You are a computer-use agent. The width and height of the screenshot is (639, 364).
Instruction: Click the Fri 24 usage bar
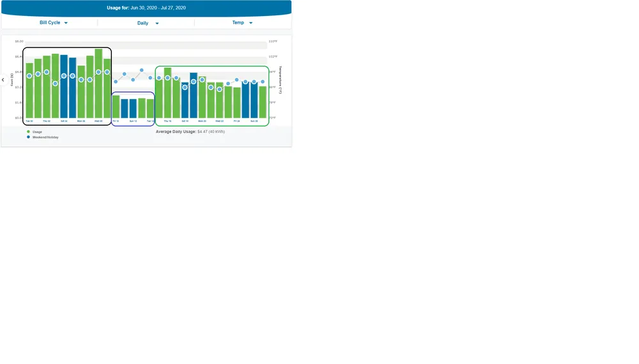point(237,102)
